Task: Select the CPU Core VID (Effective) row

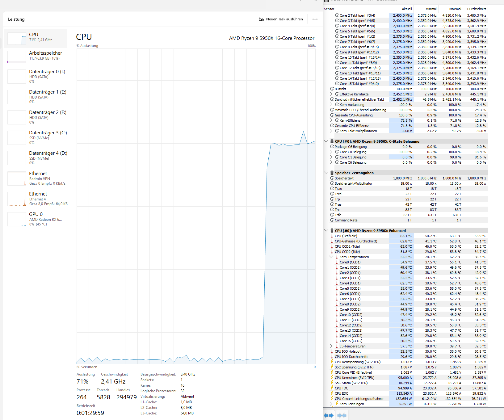Action: [x=405, y=372]
